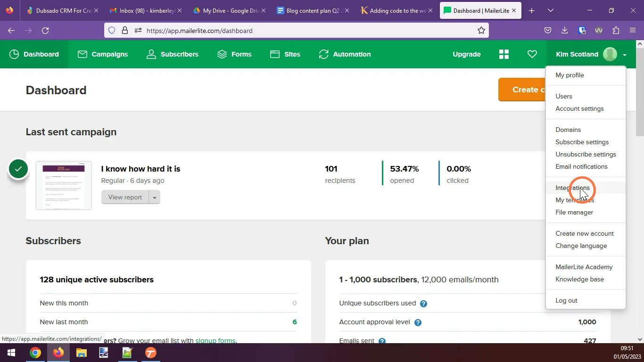
Task: Open Knowledge base menu entry
Action: [x=579, y=279]
